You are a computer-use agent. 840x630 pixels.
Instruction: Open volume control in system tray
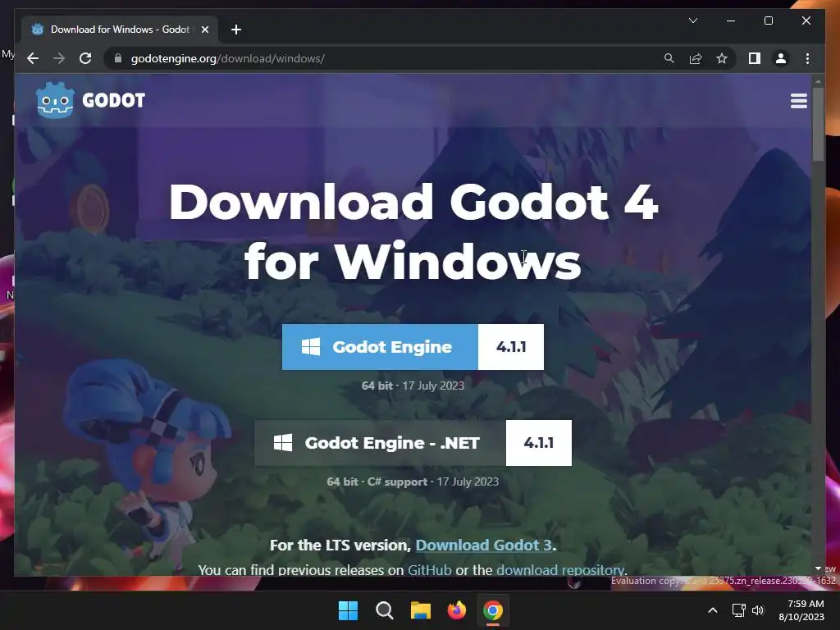(x=757, y=610)
